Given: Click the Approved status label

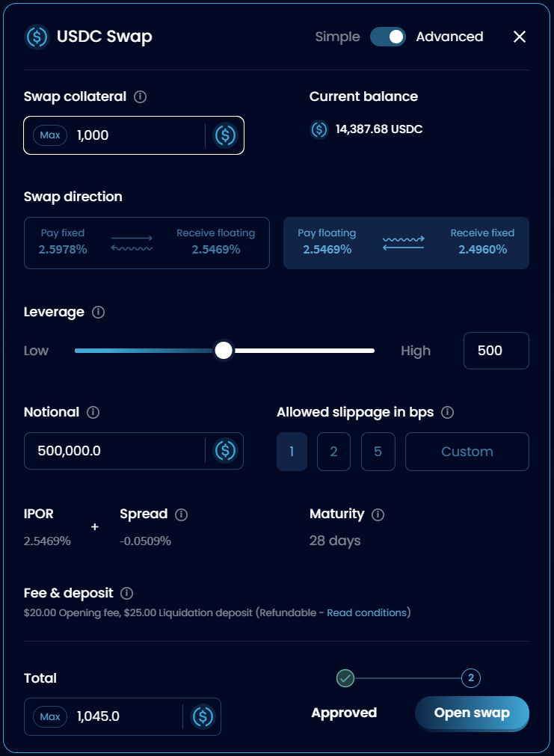Looking at the screenshot, I should tap(344, 713).
